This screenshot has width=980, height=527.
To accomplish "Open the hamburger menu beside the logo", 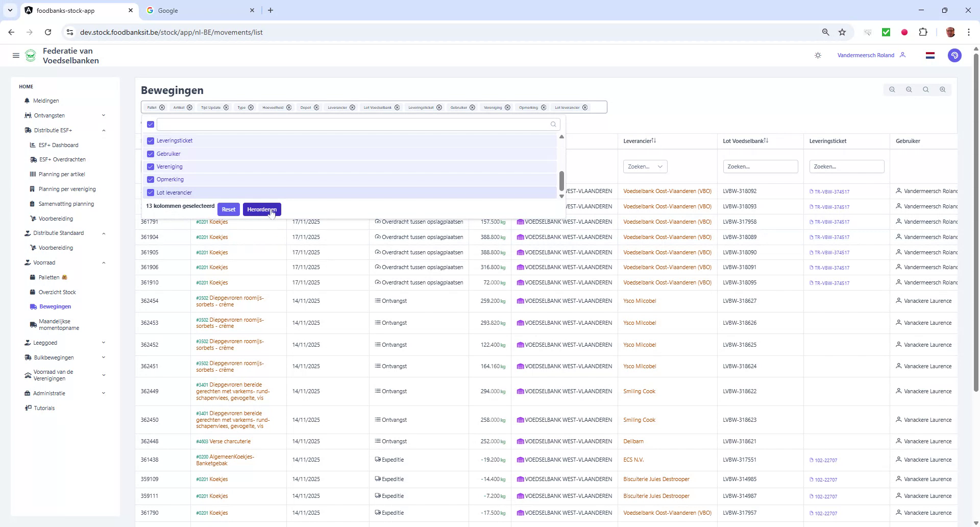I will click(16, 55).
